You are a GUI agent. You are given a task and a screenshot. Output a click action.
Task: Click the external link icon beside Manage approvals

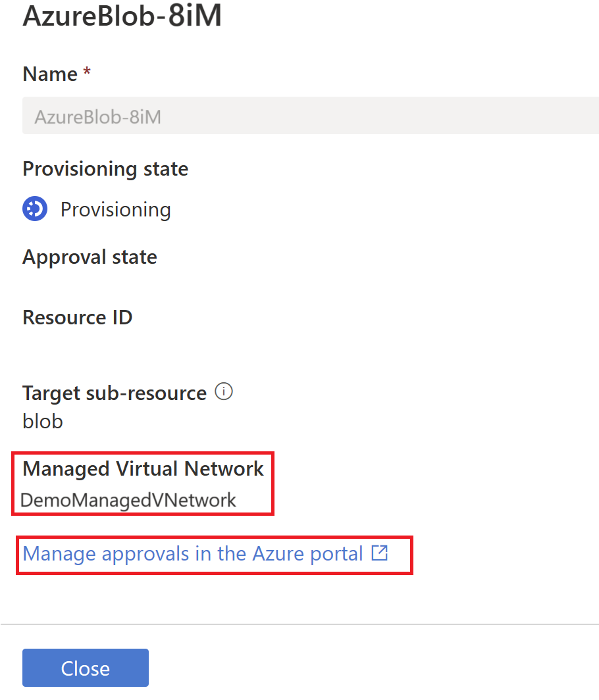click(380, 553)
